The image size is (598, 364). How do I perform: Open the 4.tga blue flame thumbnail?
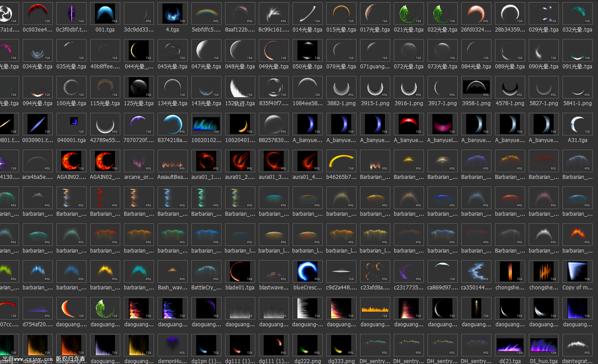[x=173, y=13]
